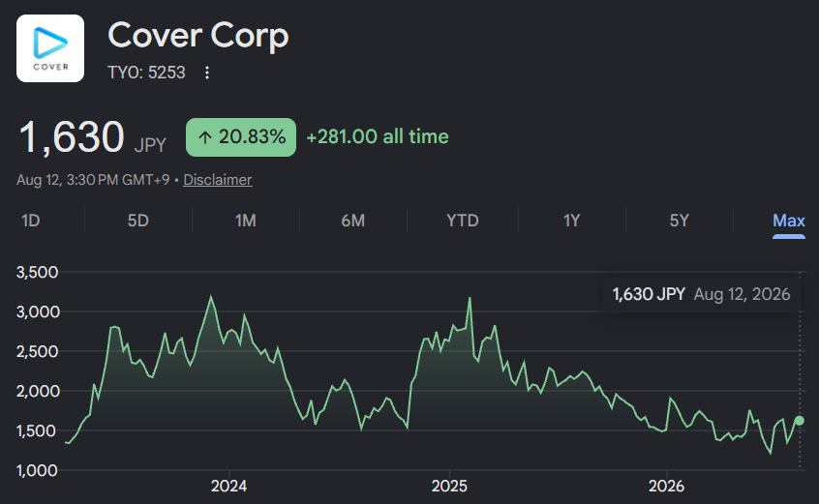The width and height of the screenshot is (819, 504).
Task: Click the 2026 x-axis label
Action: (666, 487)
